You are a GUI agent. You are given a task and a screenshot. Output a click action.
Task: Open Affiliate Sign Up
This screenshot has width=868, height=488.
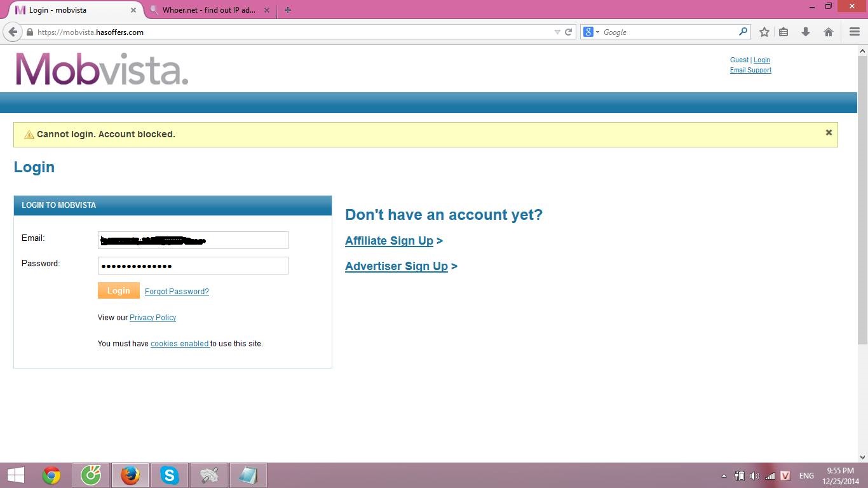point(389,241)
